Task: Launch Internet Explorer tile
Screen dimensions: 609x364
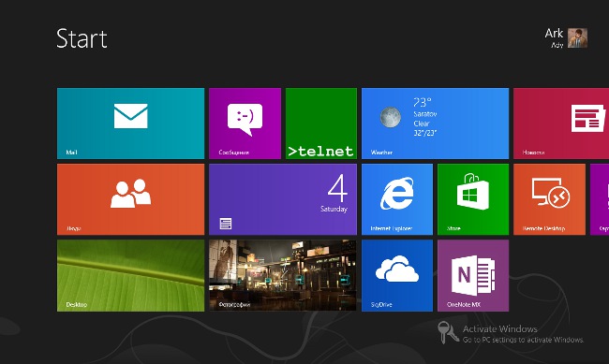Action: (x=397, y=199)
